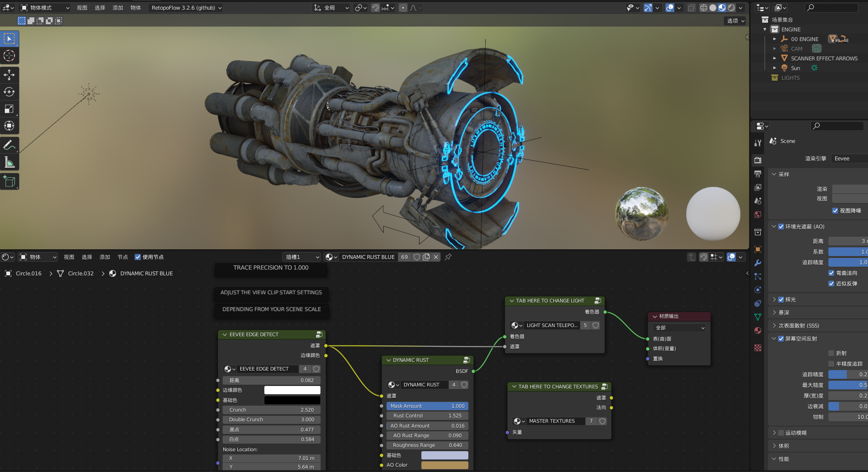
Task: Open the World properties tab
Action: 758,214
